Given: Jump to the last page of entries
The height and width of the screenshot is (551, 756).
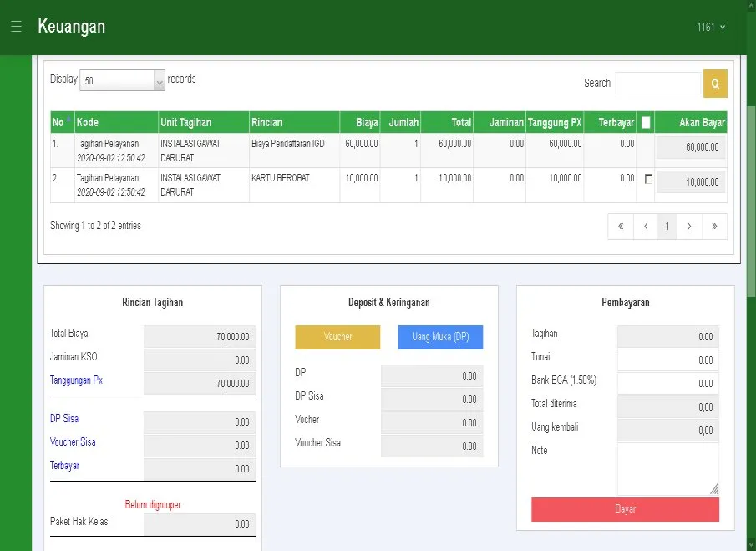Looking at the screenshot, I should click(x=714, y=227).
